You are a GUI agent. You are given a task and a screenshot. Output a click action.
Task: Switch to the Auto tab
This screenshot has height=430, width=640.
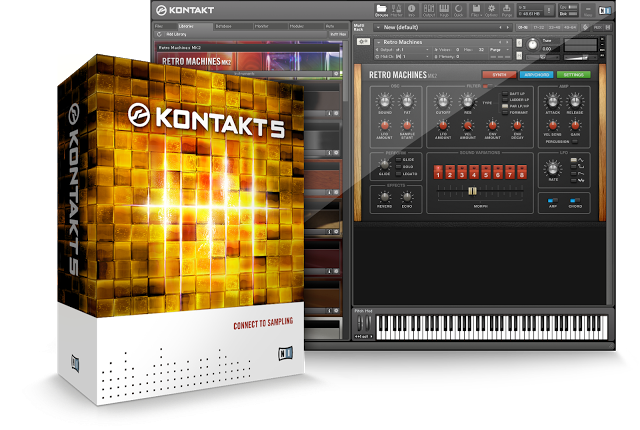(x=336, y=26)
